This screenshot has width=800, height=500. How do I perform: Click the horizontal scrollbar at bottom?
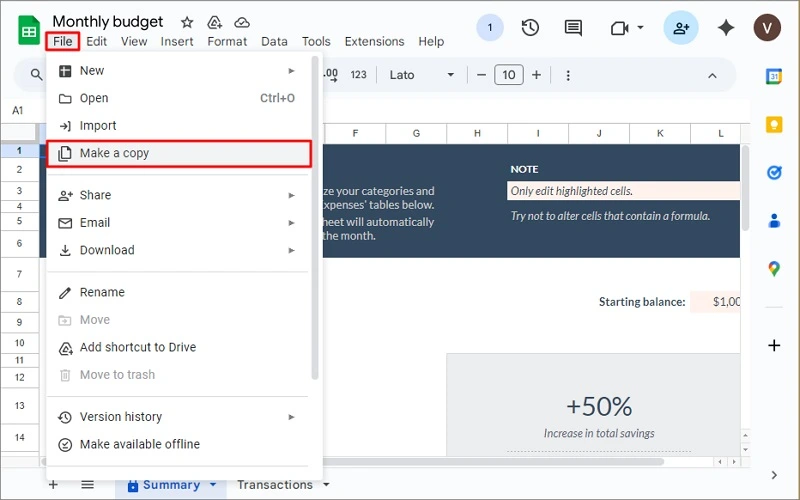tap(352, 462)
